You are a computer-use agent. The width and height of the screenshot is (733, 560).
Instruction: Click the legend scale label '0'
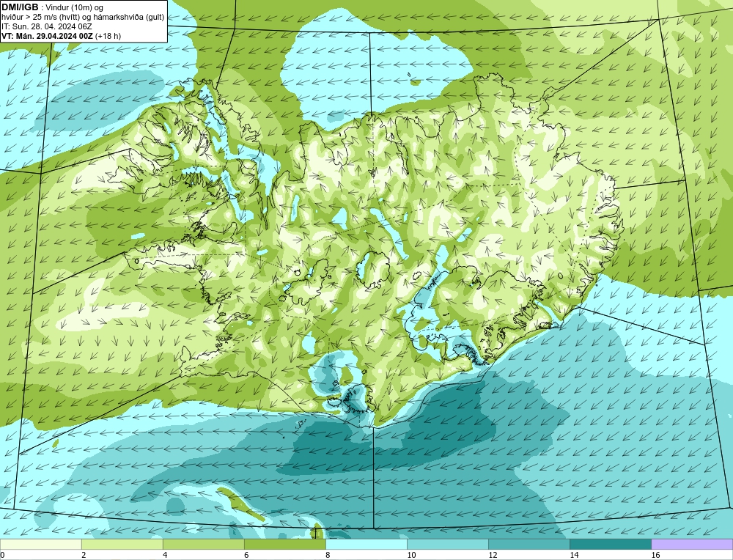2,555
